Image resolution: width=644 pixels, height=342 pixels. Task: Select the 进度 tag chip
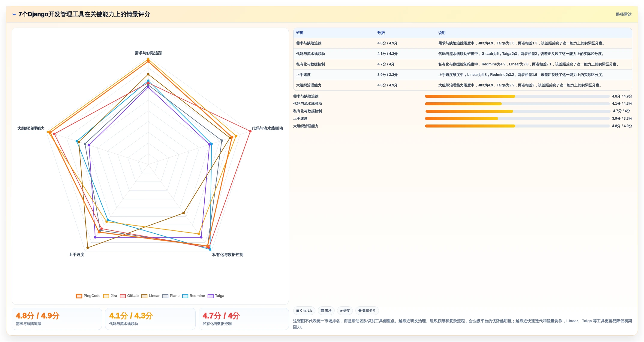[x=345, y=310]
